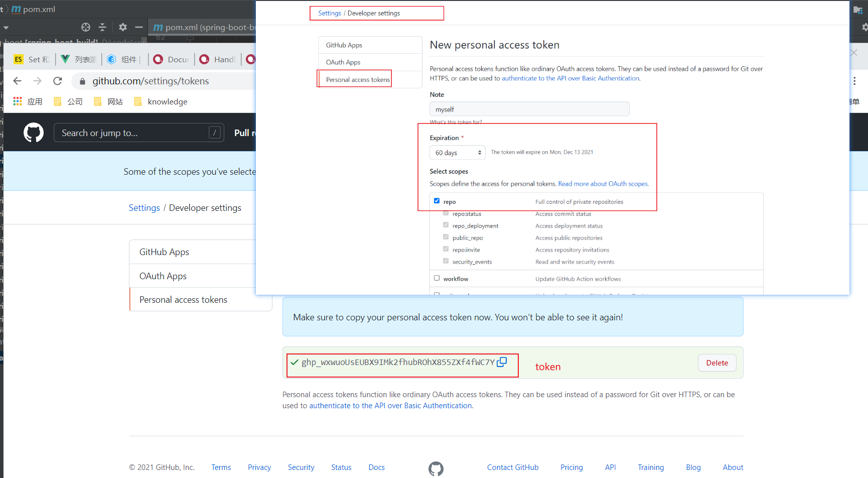Click the IDE collapse-all icon

pos(102,27)
